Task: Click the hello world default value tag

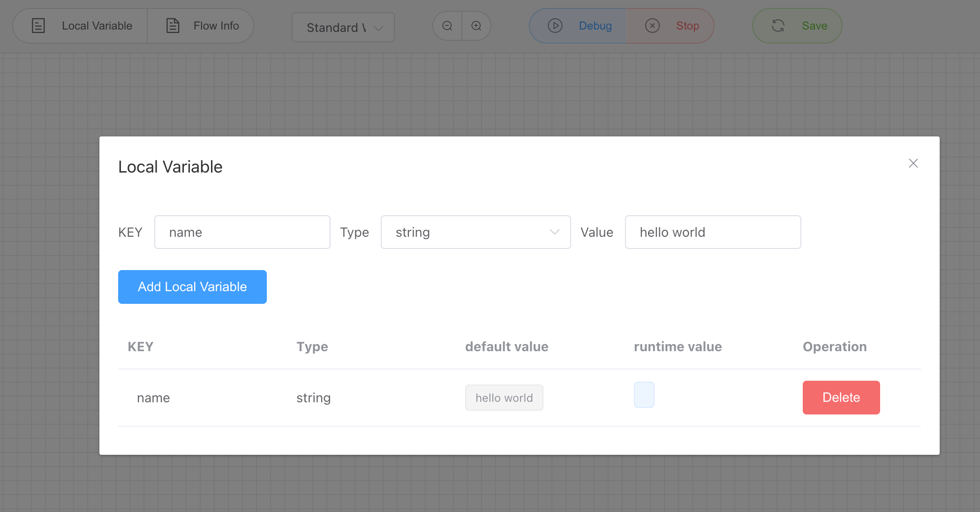Action: pyautogui.click(x=504, y=398)
